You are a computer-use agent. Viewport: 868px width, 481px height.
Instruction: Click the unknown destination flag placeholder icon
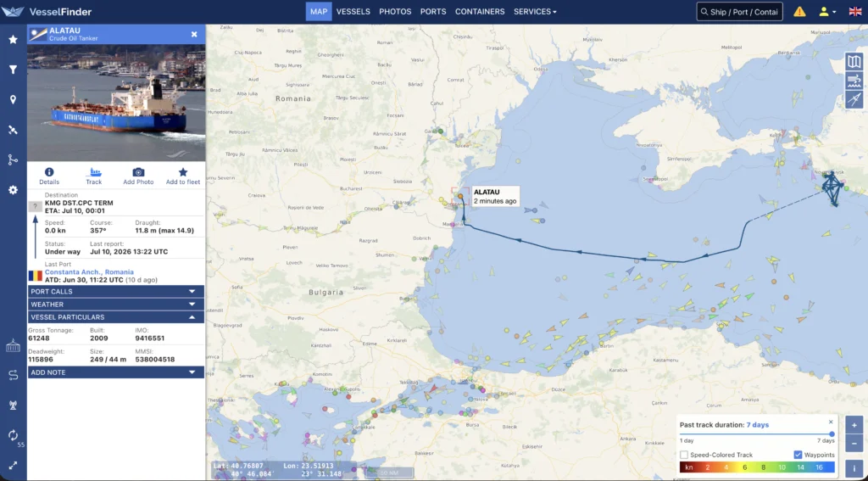[35, 207]
